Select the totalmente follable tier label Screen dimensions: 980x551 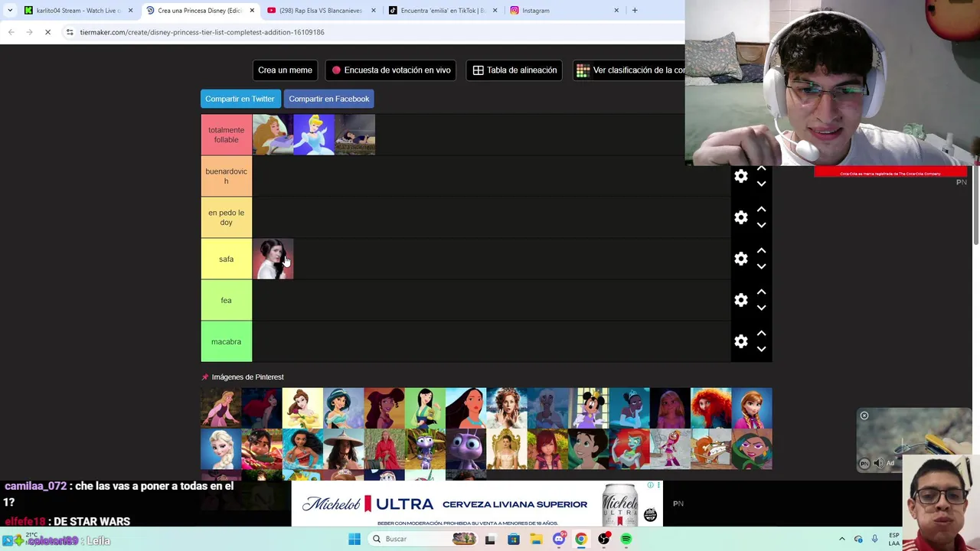[226, 135]
